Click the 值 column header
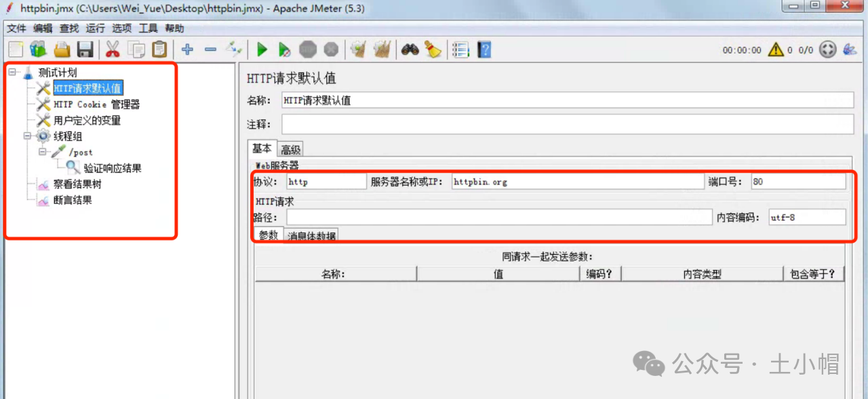868x399 pixels. (x=498, y=274)
